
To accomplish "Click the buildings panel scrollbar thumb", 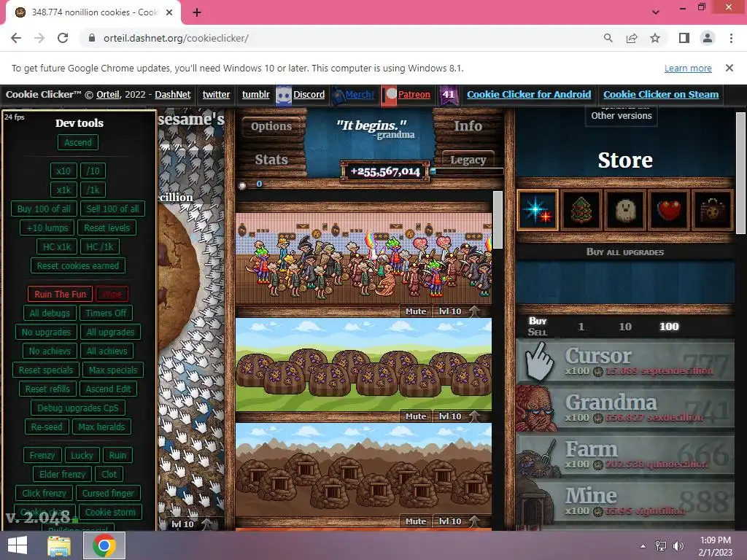I will tap(498, 220).
